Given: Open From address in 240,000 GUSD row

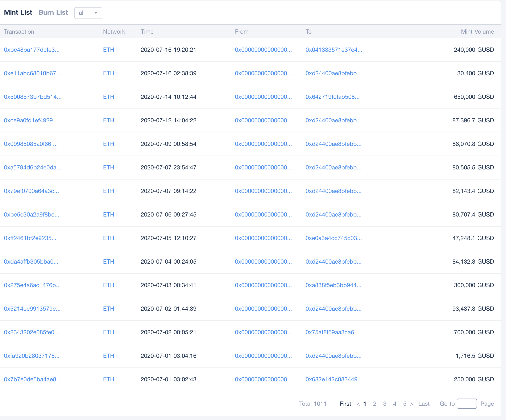Looking at the screenshot, I should tap(263, 50).
